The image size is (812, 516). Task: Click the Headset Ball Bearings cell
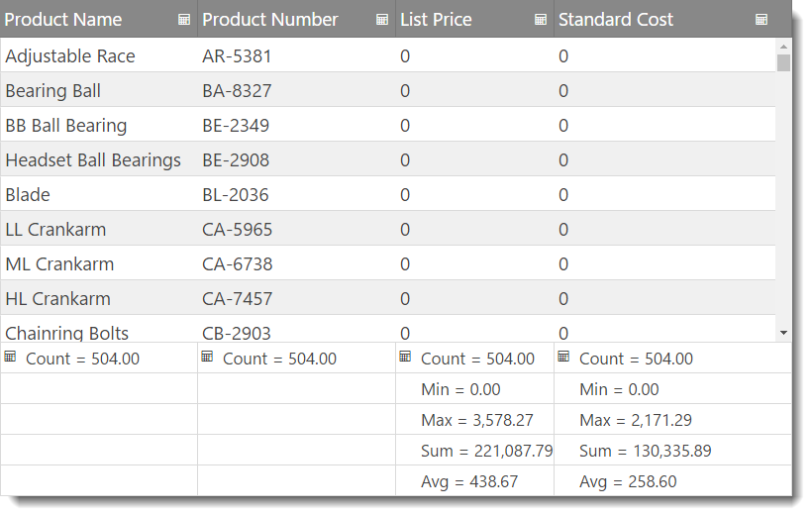tap(93, 160)
